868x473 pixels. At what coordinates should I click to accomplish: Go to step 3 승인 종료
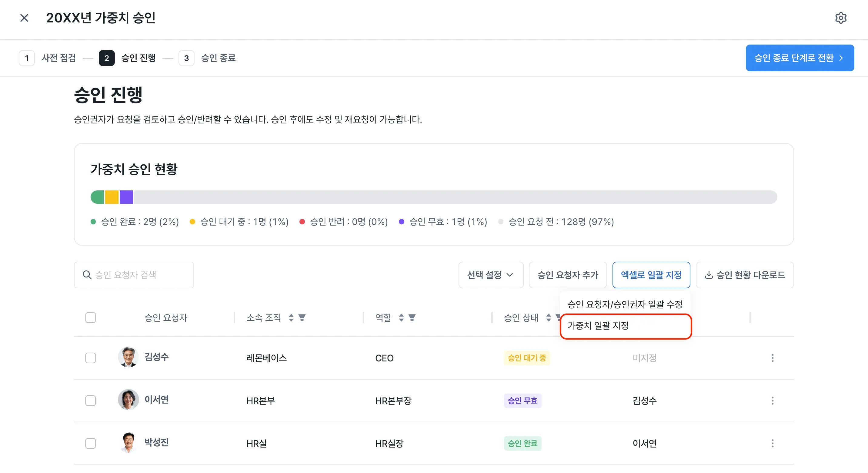click(x=207, y=58)
